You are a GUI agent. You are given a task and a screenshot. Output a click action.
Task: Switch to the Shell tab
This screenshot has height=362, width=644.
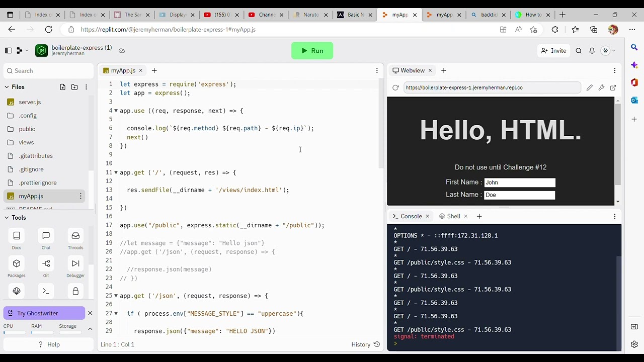point(450,216)
